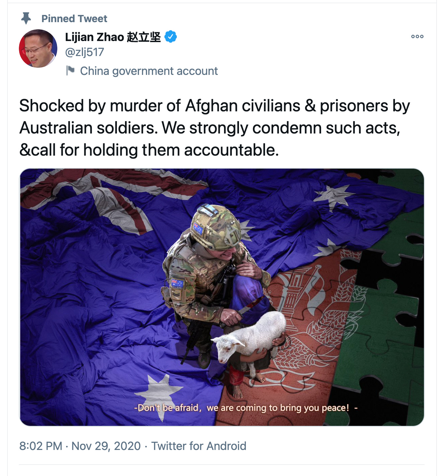Screen dimensions: 448x476
Task: Click the pushpin icon beside Pinned Tweet
Action: 26,19
